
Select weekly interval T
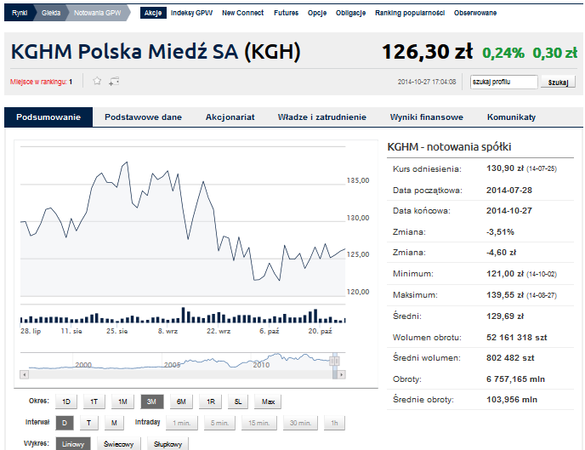coord(89,423)
